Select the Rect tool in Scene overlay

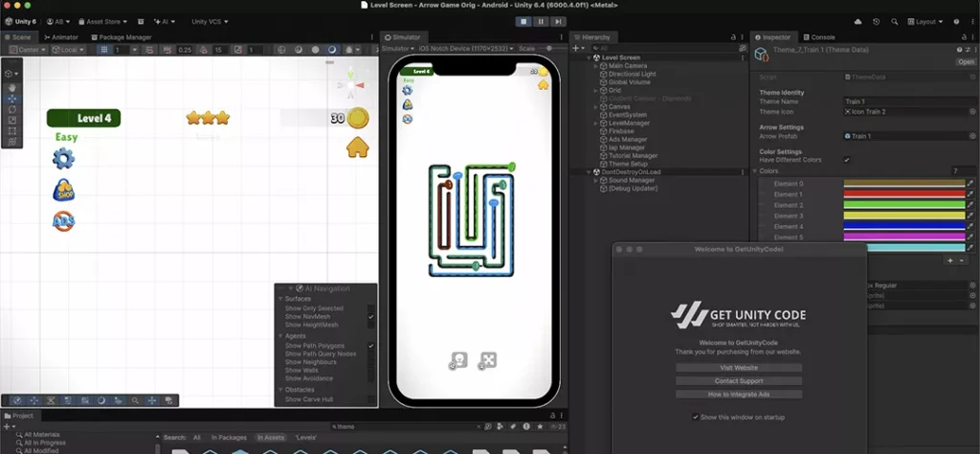(x=11, y=130)
